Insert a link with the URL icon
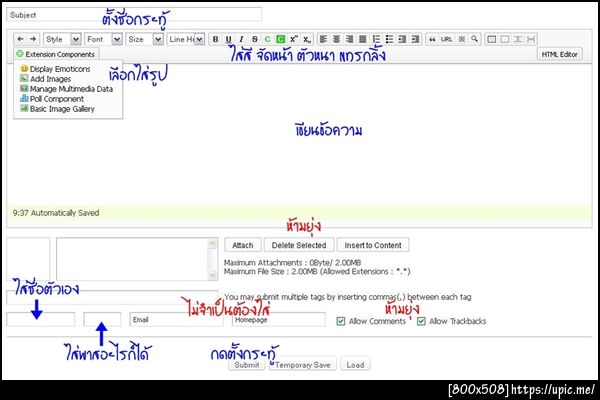Screen dimensions: 600x400 click(446, 39)
